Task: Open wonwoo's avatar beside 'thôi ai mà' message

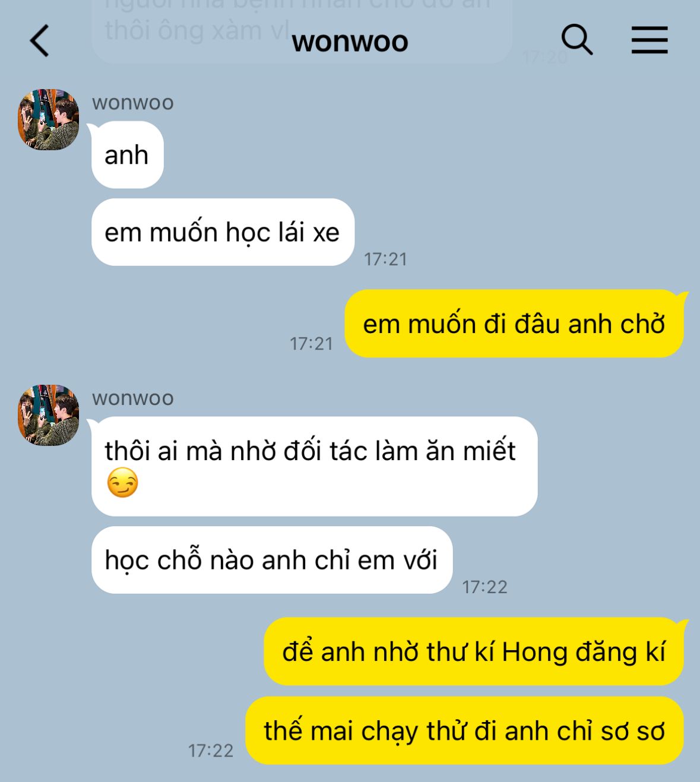Action: click(48, 415)
